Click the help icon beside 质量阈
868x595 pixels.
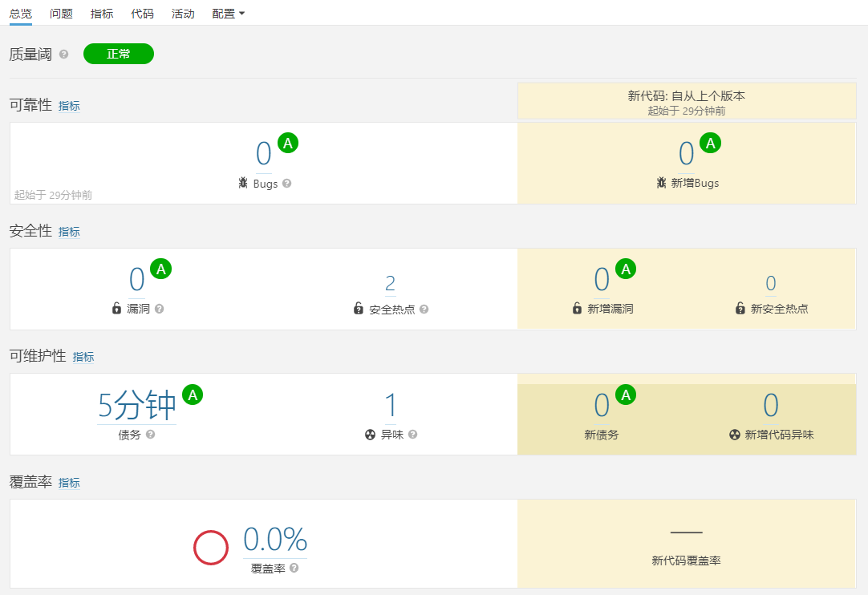point(64,55)
